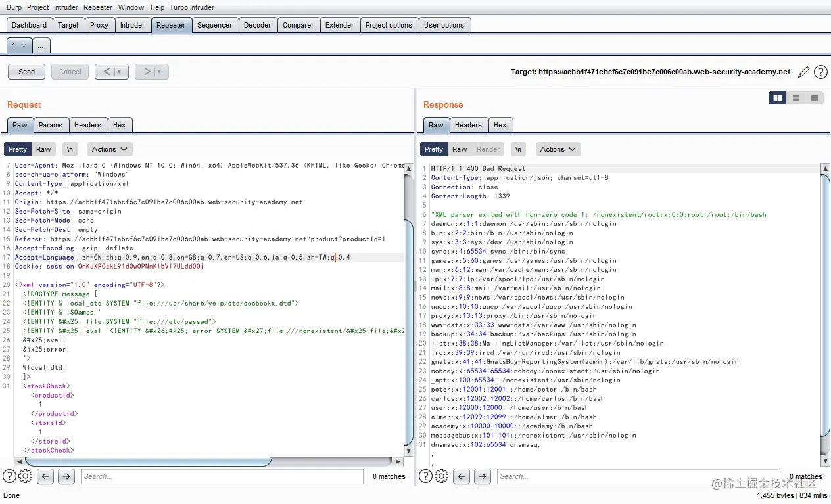
Task: Select the combined single-pane layout icon
Action: pyautogui.click(x=815, y=98)
